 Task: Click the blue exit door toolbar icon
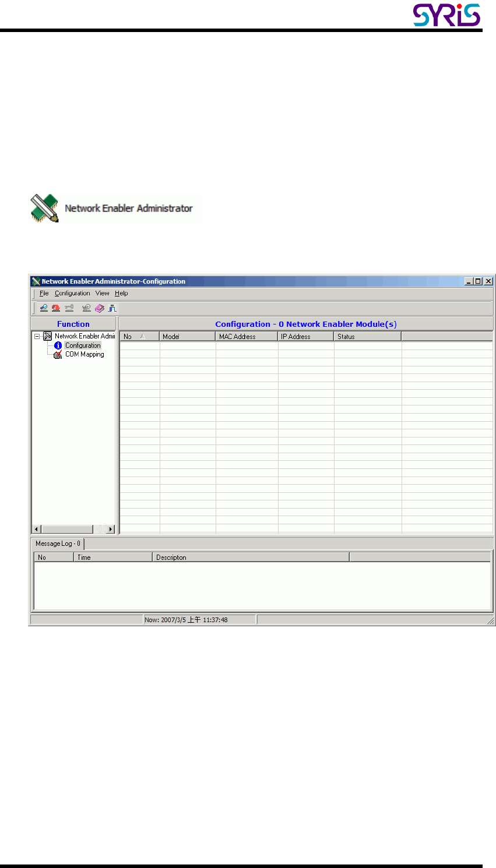coord(112,308)
